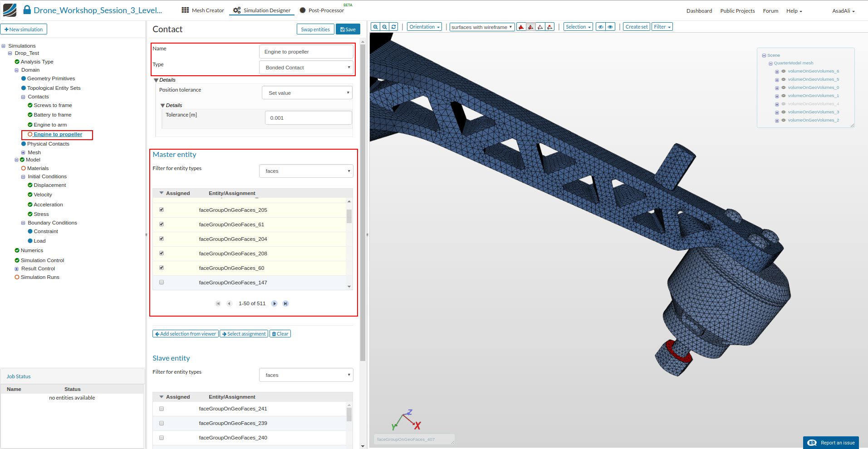Open Master entity filter types dropdown
The height and width of the screenshot is (449, 868).
click(306, 171)
